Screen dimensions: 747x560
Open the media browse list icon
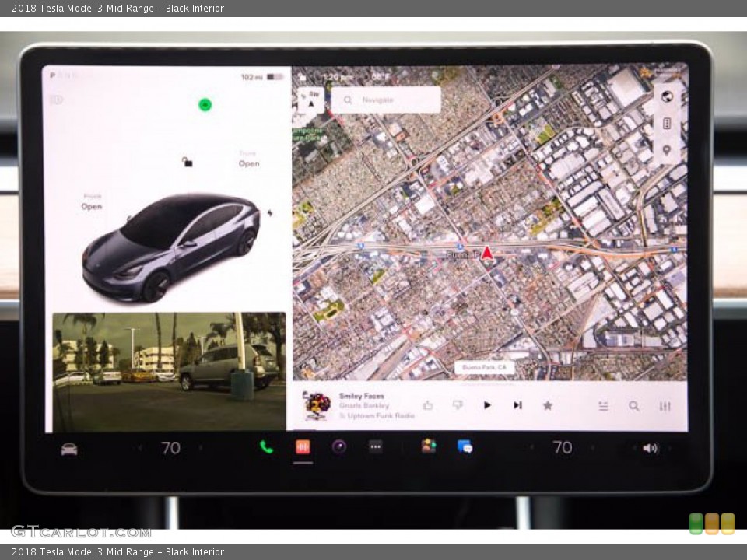[603, 406]
